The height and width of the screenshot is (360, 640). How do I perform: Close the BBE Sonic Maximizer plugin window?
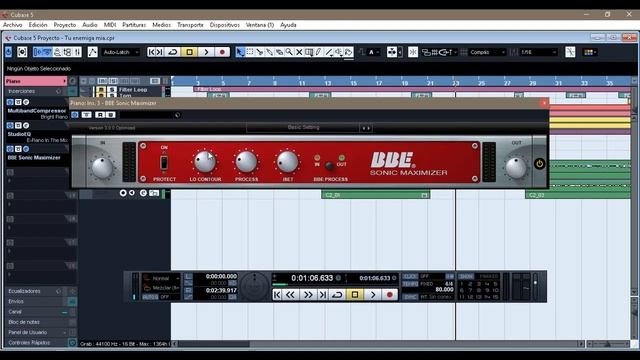coord(544,103)
